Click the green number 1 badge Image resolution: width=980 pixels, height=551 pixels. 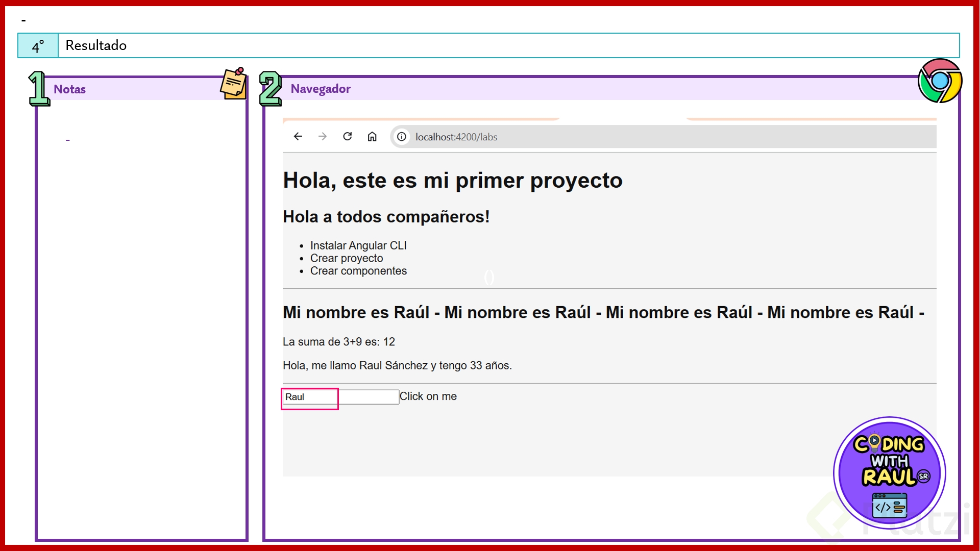pyautogui.click(x=39, y=89)
